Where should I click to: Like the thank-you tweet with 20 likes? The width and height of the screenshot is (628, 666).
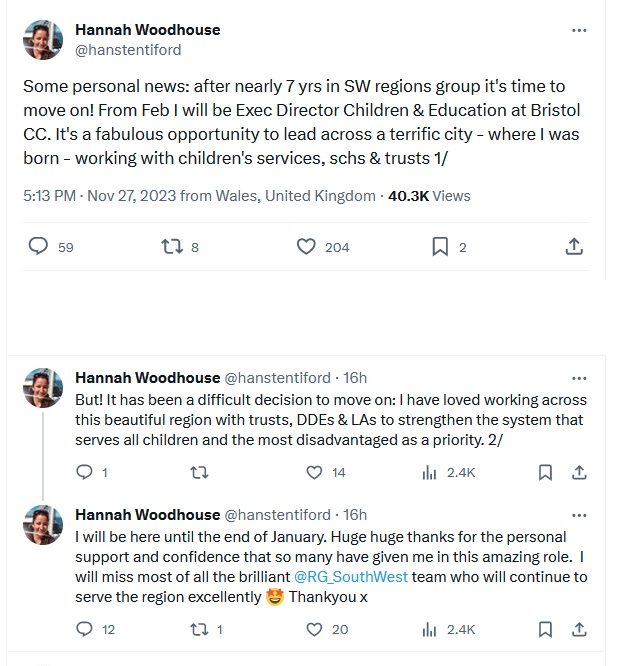click(x=314, y=629)
